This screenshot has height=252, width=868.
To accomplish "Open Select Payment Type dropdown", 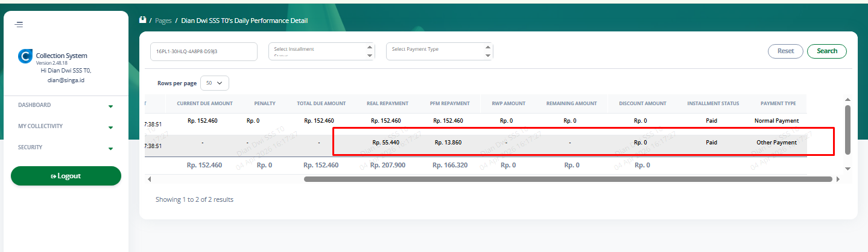I will click(x=440, y=51).
